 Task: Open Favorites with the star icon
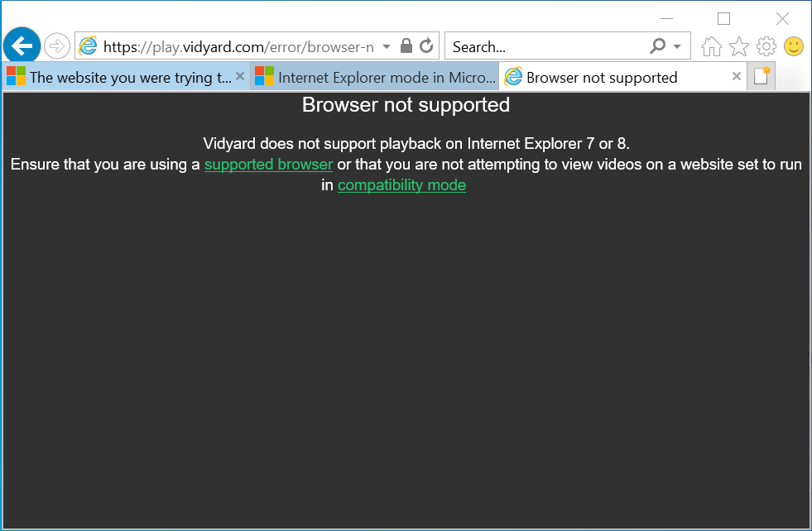(738, 46)
